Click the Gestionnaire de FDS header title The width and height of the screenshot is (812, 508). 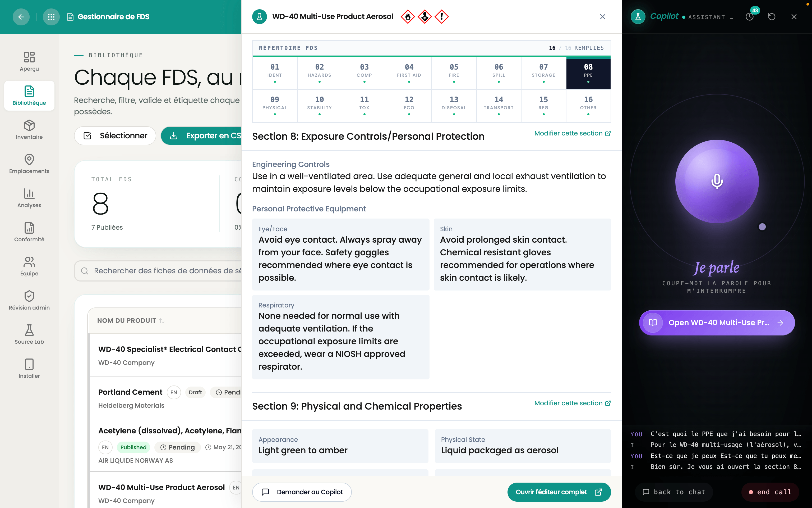113,17
